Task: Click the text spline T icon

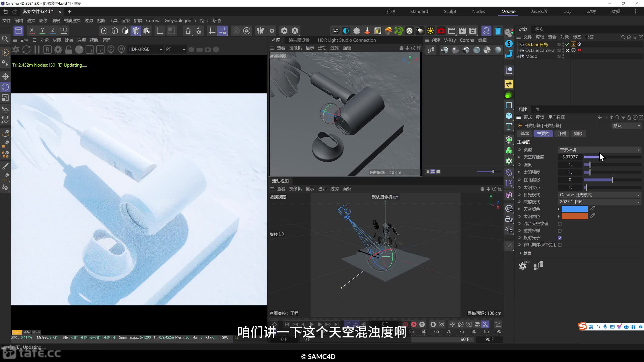Action: tap(509, 126)
